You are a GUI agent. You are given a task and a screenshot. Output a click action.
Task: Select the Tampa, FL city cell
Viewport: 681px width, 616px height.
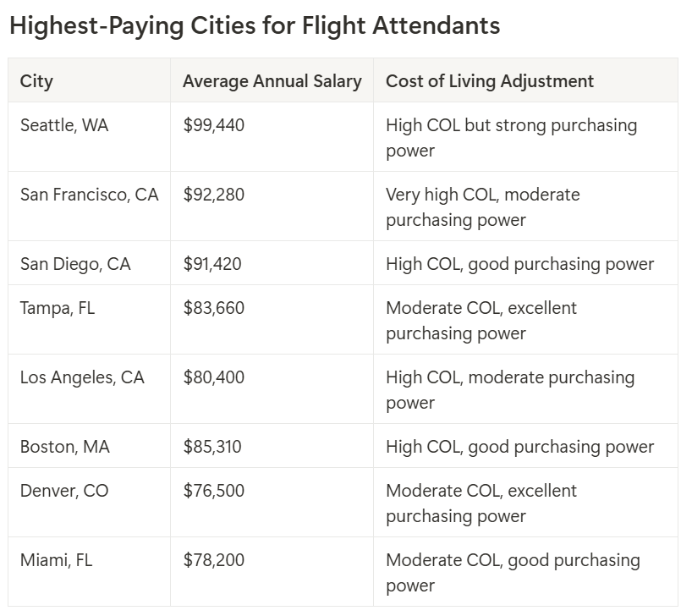coord(58,308)
